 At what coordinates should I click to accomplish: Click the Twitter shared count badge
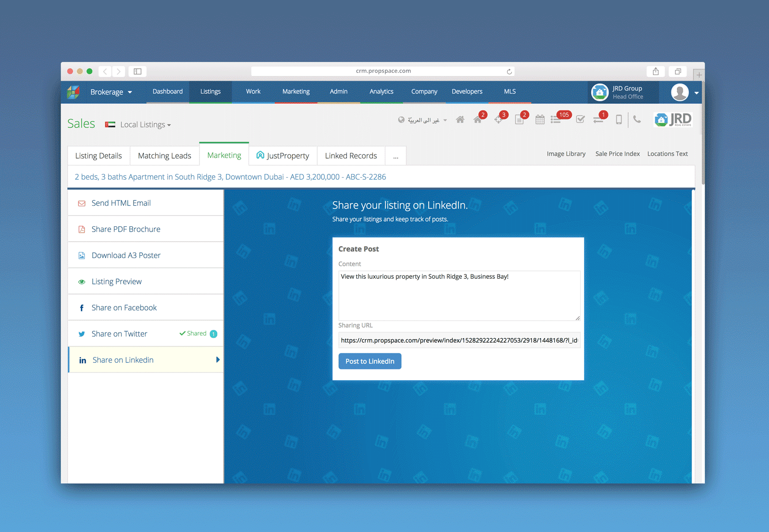tap(213, 334)
